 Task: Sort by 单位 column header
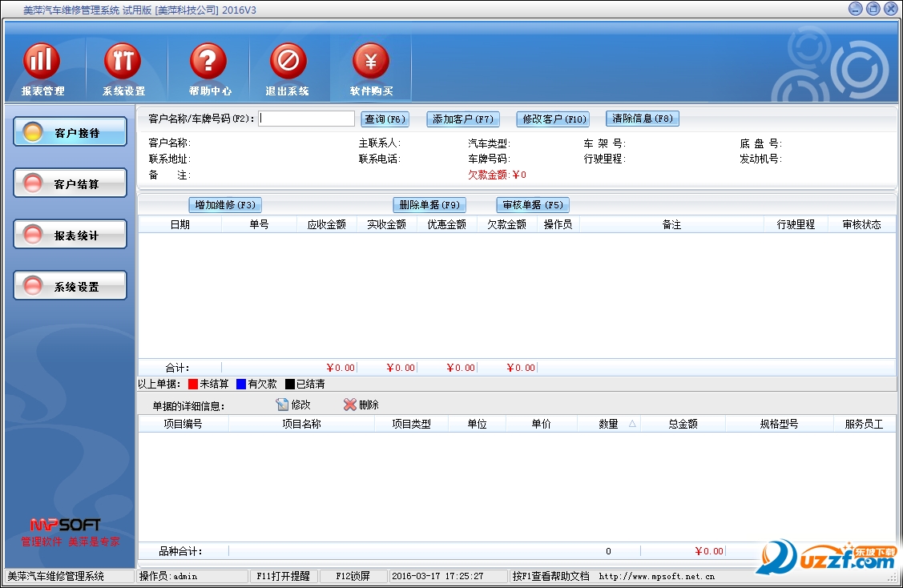(478, 424)
